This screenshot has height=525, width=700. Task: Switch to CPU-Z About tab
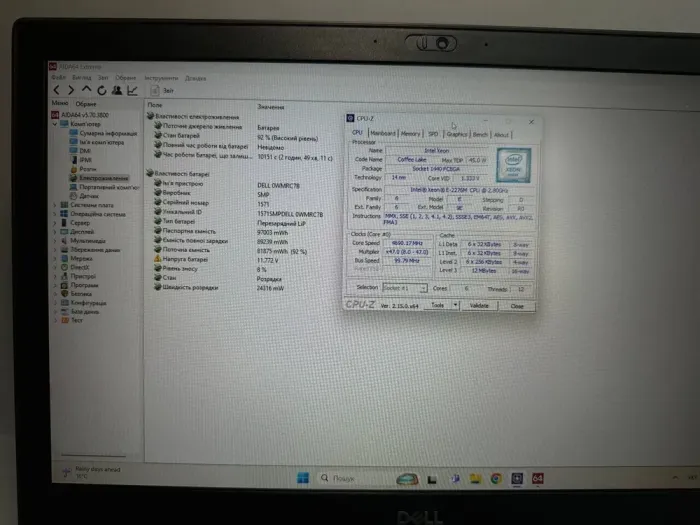click(x=501, y=135)
